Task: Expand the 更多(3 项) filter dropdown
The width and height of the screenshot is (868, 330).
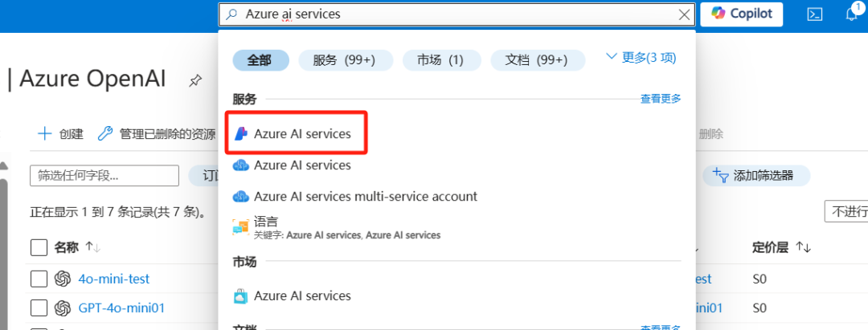Action: 641,58
